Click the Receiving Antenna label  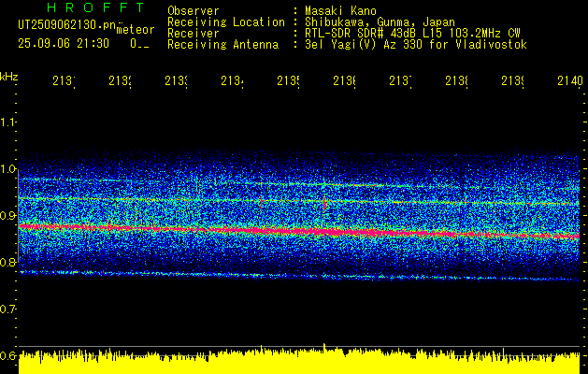click(222, 45)
